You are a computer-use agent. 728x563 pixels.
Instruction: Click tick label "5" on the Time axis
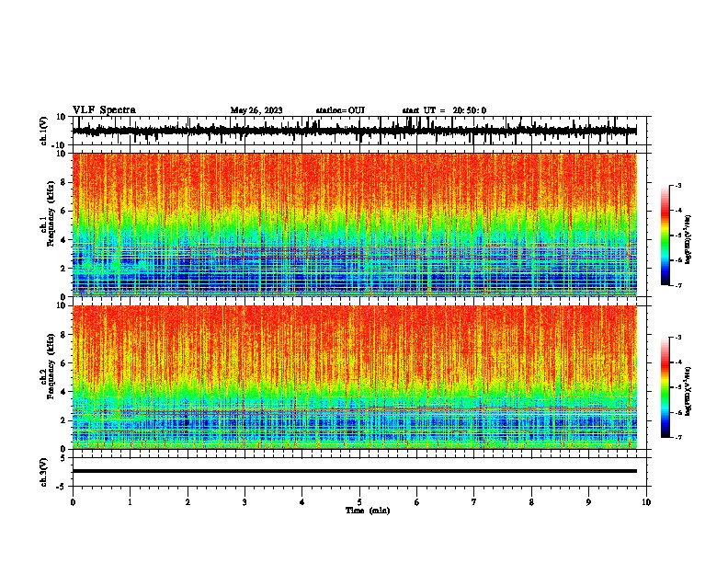tap(359, 502)
